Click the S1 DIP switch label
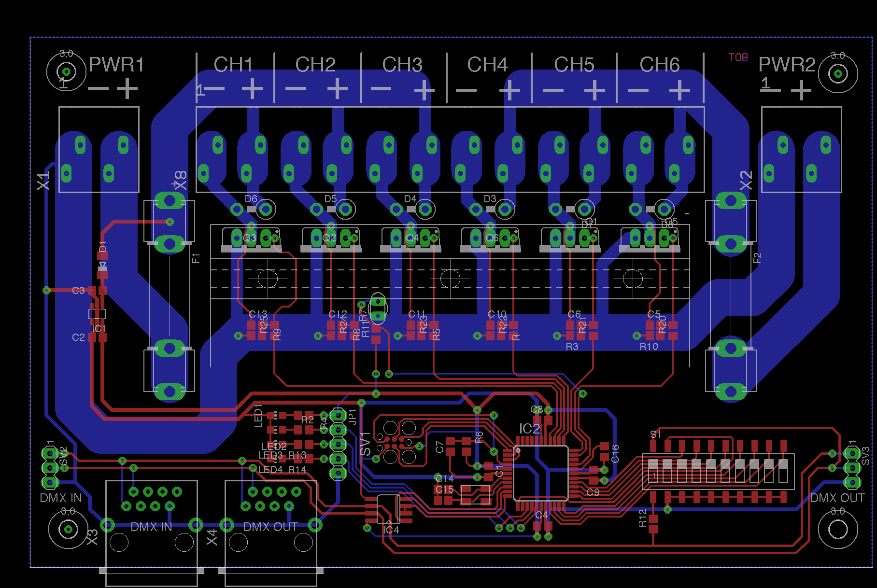This screenshot has width=877, height=588. click(x=655, y=434)
